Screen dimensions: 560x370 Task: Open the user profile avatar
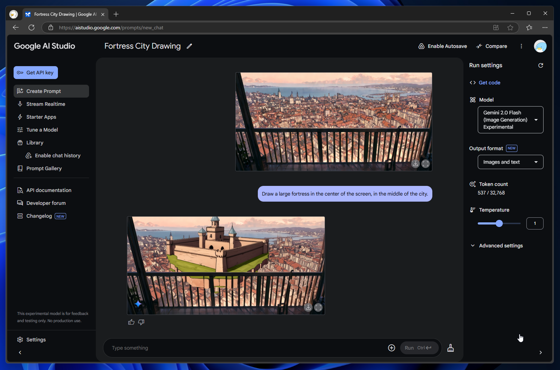tap(540, 46)
